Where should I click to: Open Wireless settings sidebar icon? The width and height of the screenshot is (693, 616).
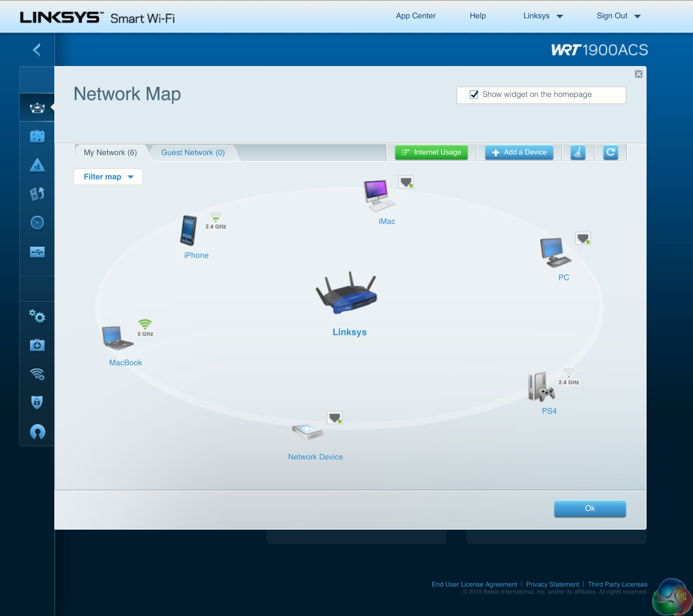coord(37,374)
